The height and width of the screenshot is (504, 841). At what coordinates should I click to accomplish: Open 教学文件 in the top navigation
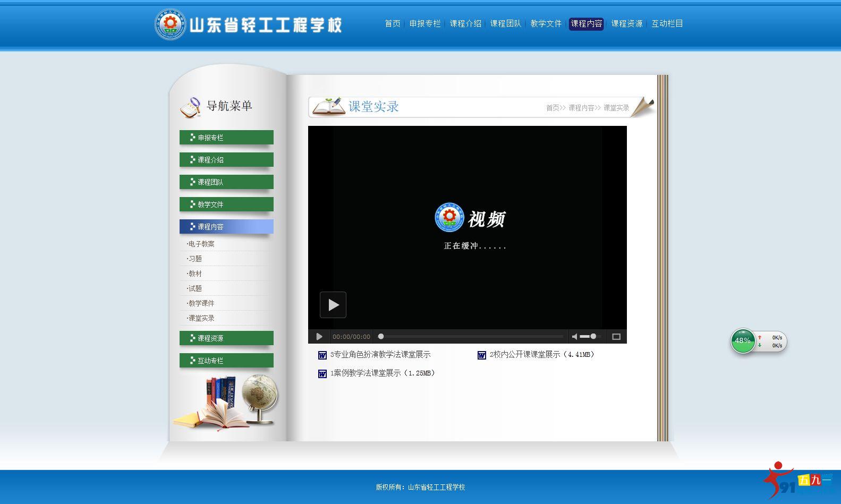(x=546, y=24)
